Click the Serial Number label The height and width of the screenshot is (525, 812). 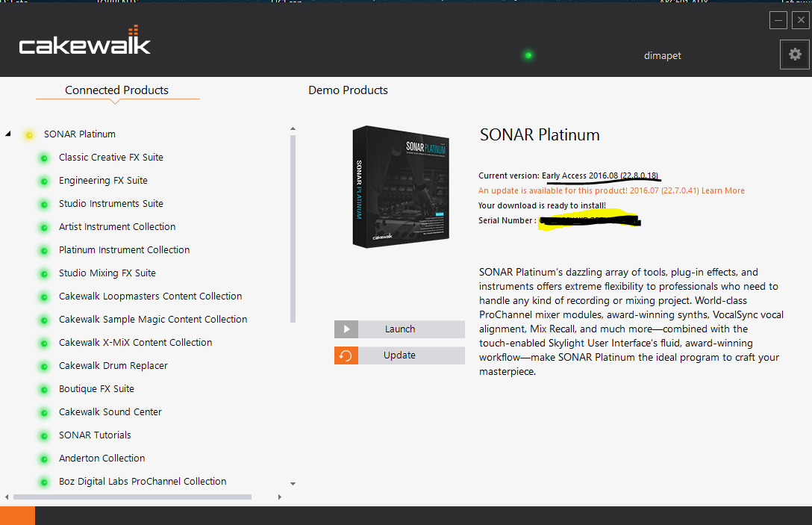(x=507, y=221)
